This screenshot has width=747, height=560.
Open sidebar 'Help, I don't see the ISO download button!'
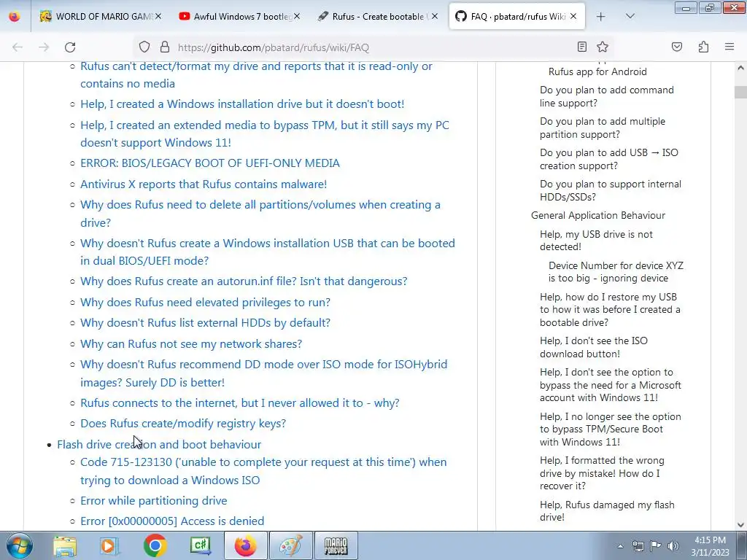click(x=594, y=347)
